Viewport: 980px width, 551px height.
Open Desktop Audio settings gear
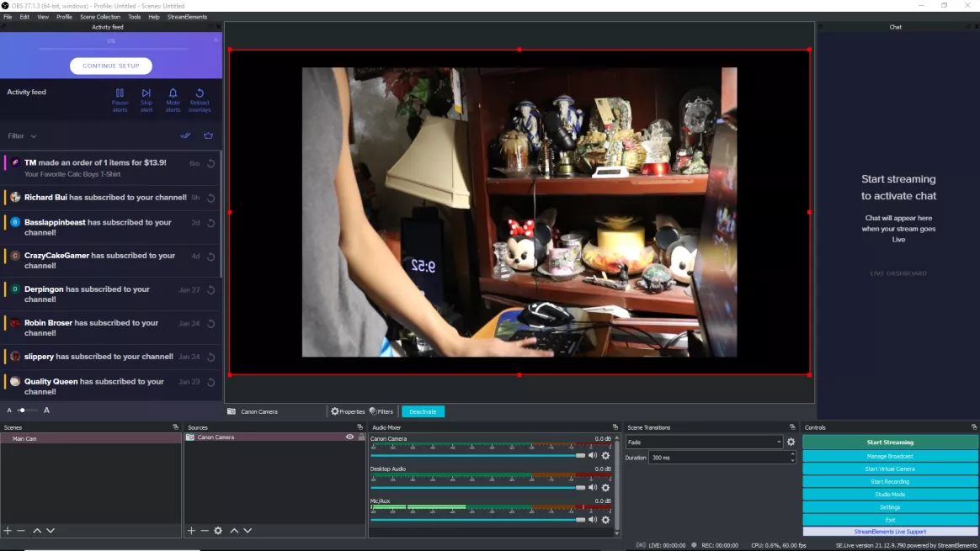pos(605,487)
